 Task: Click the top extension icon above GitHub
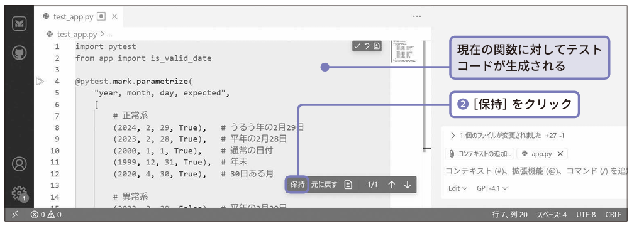coord(19,24)
